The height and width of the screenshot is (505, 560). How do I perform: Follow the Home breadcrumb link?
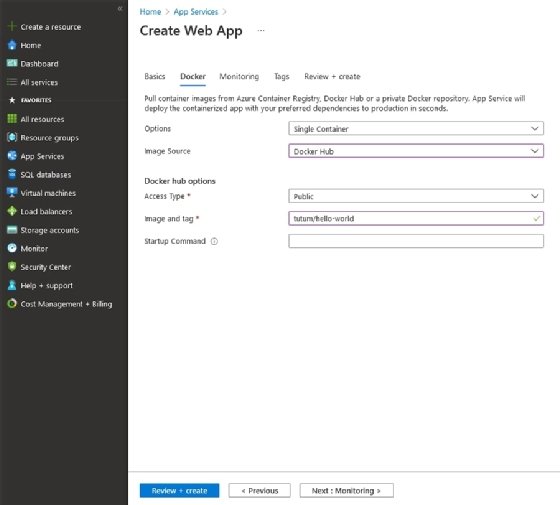click(150, 12)
